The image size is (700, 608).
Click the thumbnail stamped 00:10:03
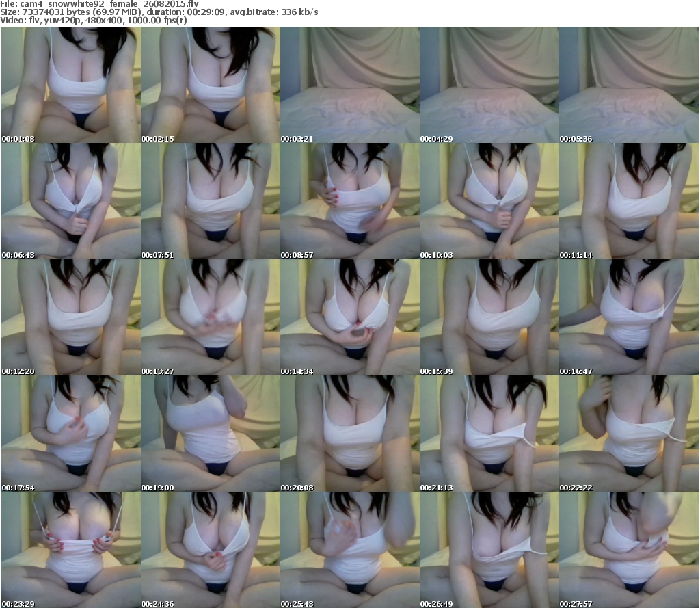tap(489, 201)
